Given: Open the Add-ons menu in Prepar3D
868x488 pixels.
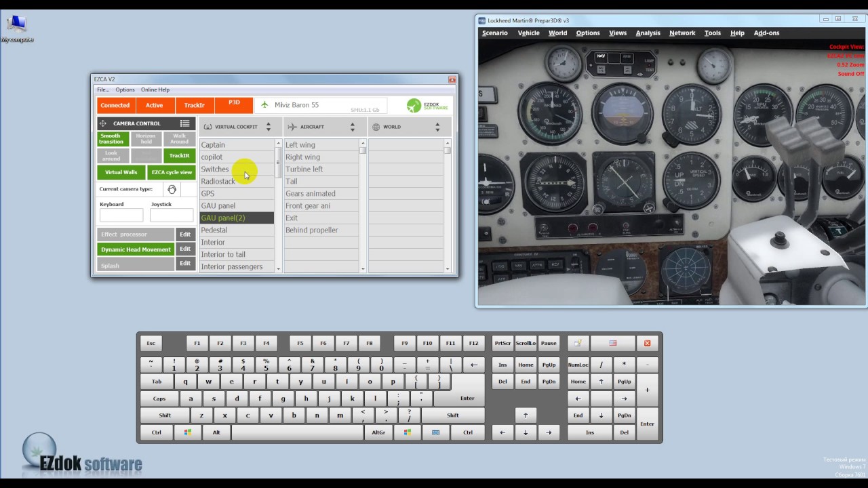Looking at the screenshot, I should click(x=767, y=33).
